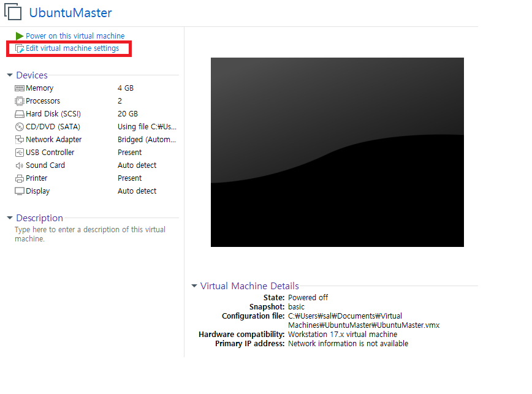
Task: Click the Description section heading
Action: point(40,218)
